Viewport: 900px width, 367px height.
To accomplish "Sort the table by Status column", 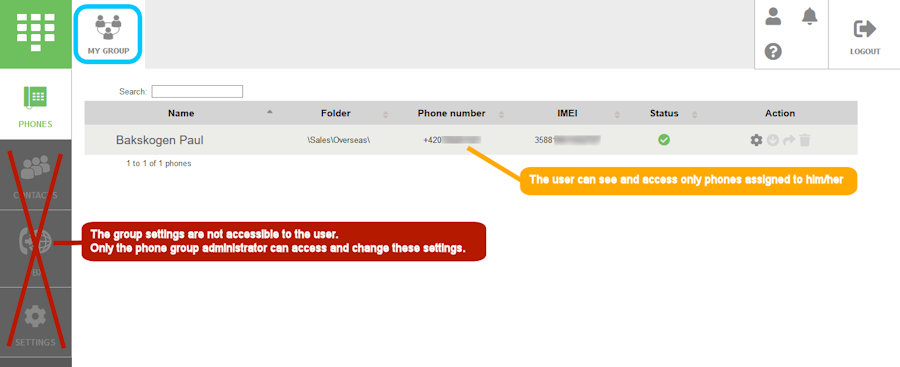I will pos(664,113).
